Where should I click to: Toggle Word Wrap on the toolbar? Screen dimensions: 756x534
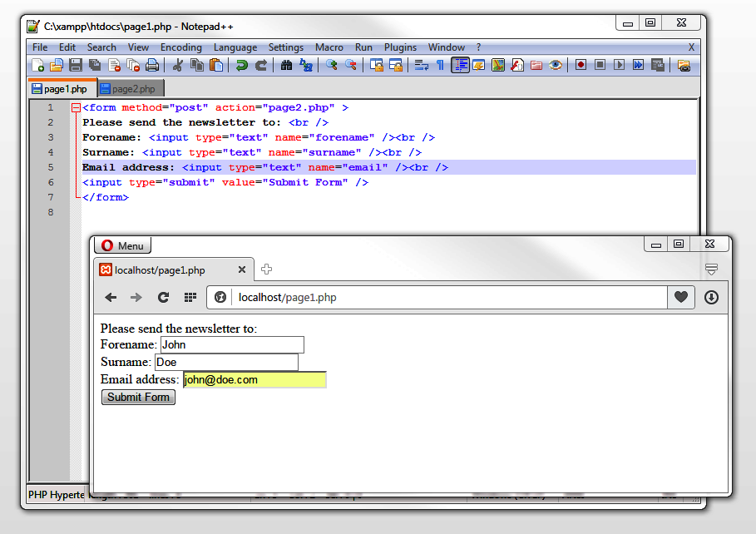422,65
